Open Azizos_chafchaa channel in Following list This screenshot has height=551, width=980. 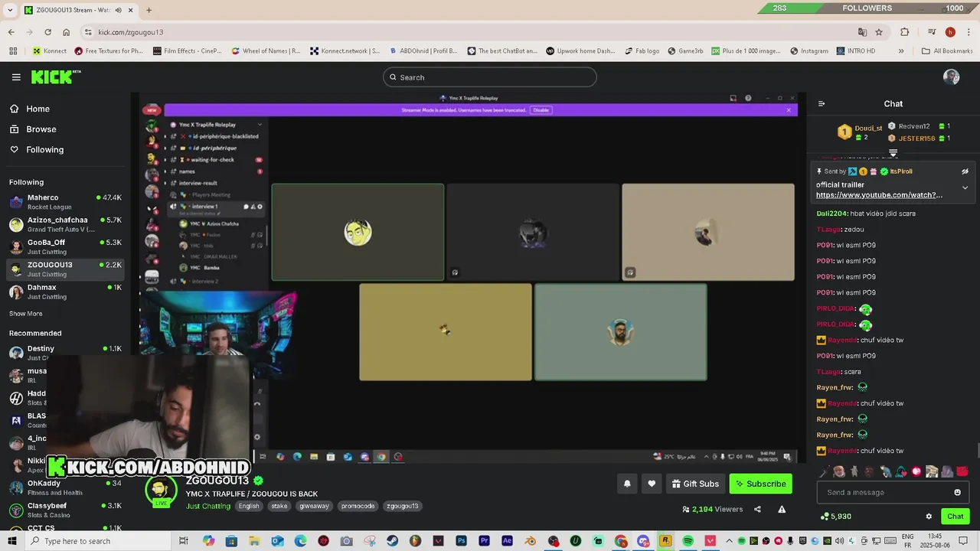tap(65, 224)
